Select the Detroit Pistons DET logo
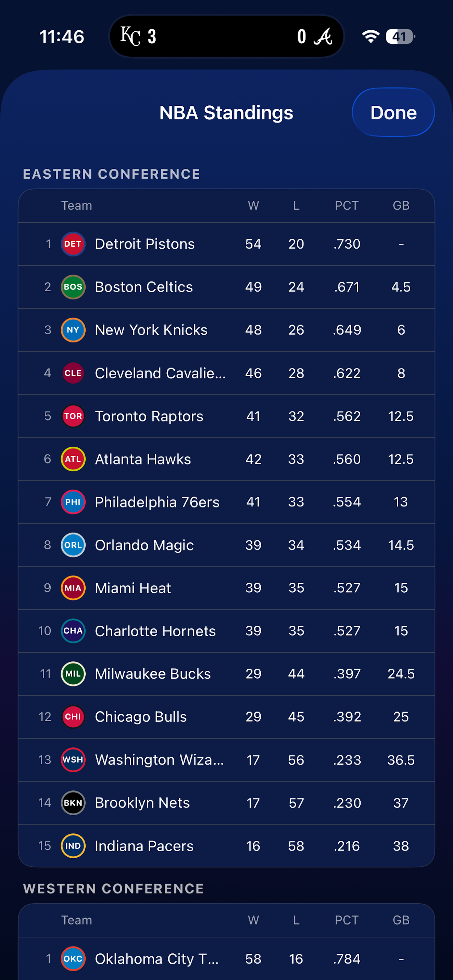The height and width of the screenshot is (980, 453). click(73, 244)
